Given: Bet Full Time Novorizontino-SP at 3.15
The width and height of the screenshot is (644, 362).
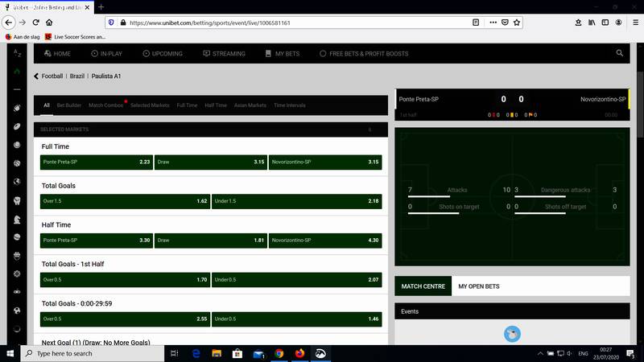Looking at the screenshot, I should tap(325, 162).
